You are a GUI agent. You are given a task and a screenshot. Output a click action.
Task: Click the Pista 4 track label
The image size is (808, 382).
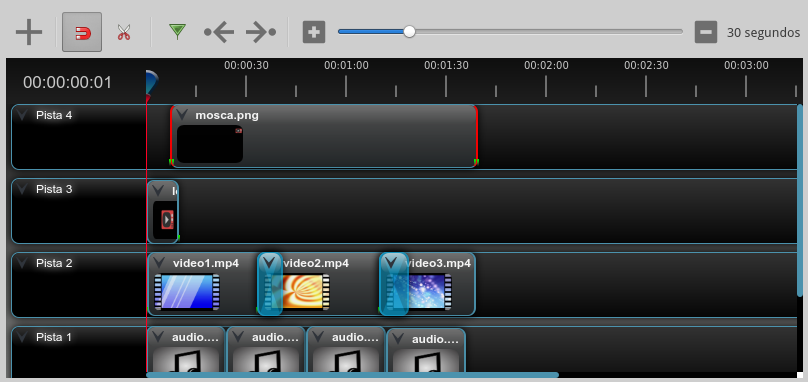click(x=54, y=115)
